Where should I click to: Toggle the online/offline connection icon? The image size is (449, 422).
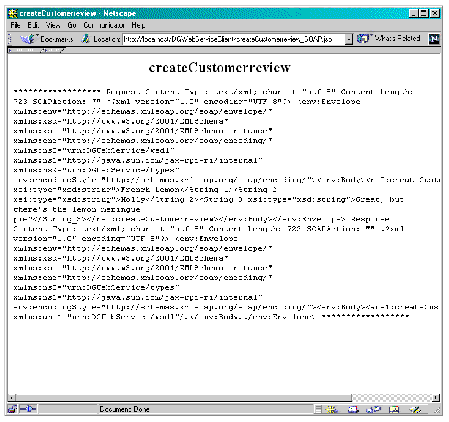27,409
